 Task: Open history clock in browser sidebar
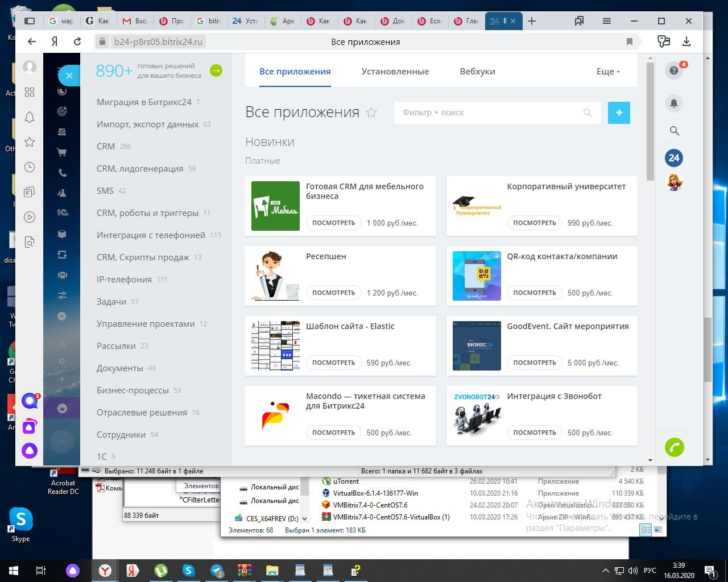[30, 167]
